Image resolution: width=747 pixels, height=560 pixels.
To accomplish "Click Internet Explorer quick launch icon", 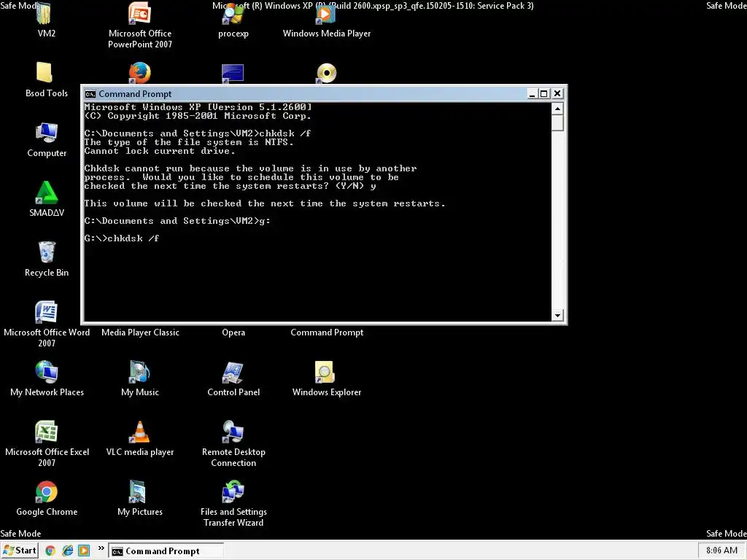I will point(68,551).
